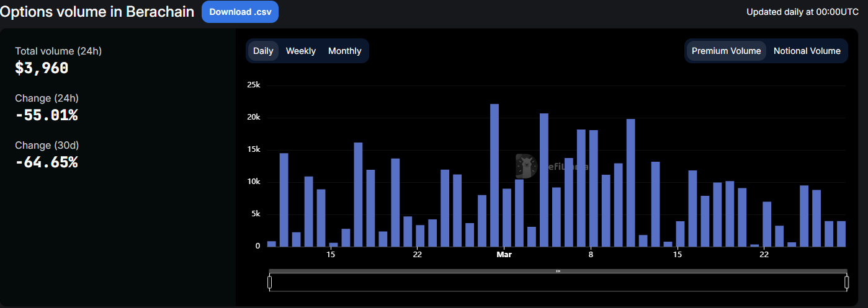The image size is (868, 308).
Task: Click the -55.01% 24h change value
Action: (x=47, y=115)
